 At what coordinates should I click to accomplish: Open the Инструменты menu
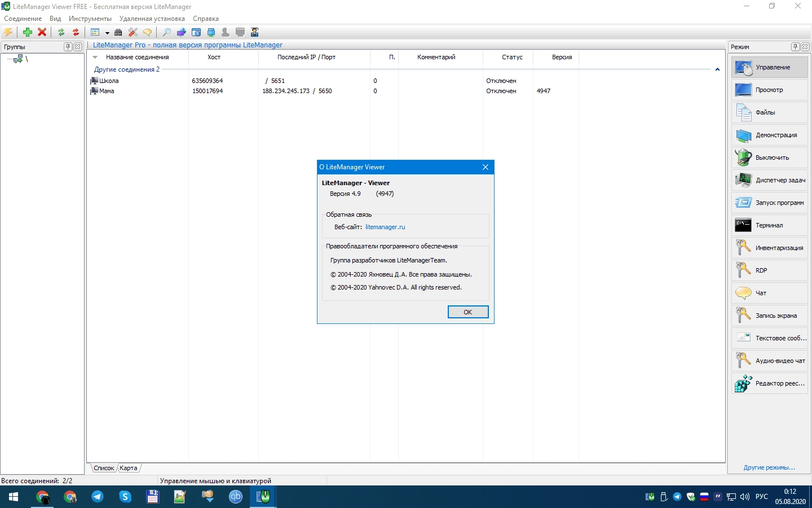click(90, 19)
